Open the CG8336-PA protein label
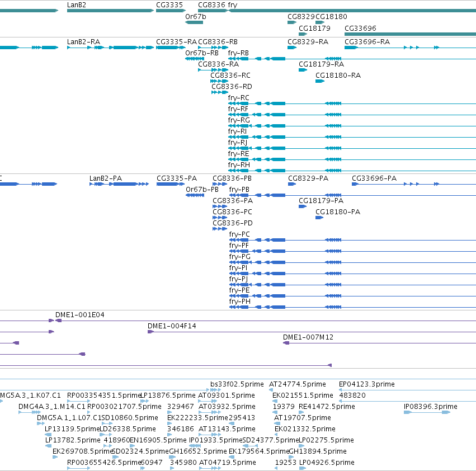The width and height of the screenshot is (476, 471). pos(233,201)
